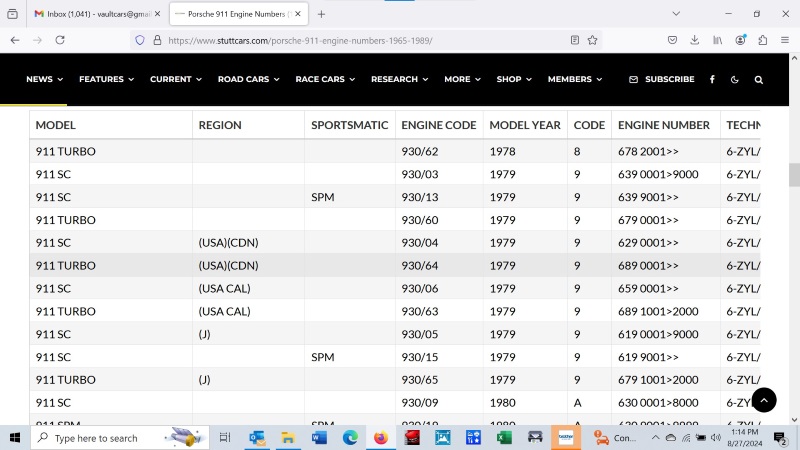This screenshot has height=450, width=800.
Task: Close the Gmail Inbox tab
Action: click(x=158, y=14)
